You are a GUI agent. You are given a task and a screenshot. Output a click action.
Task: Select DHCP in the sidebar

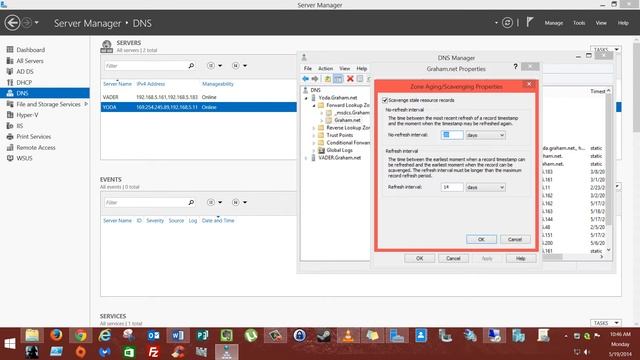coord(24,82)
